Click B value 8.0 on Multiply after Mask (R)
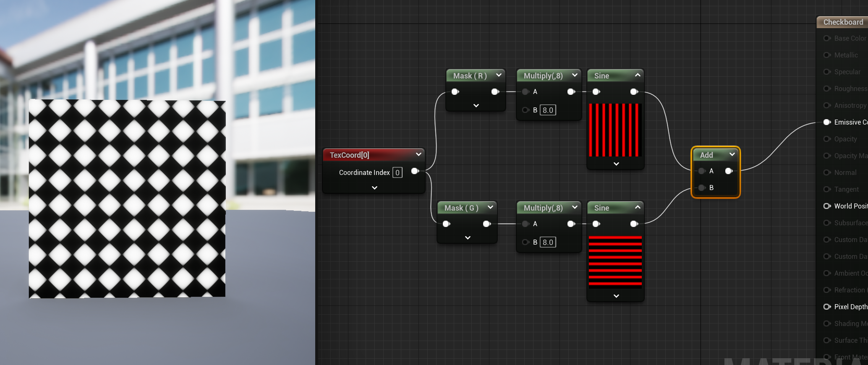Screen dimensions: 868x365 (548, 110)
